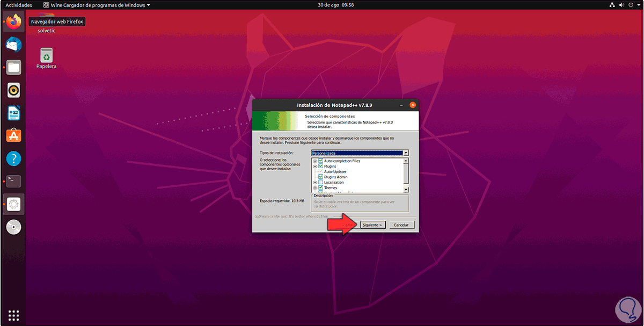Toggle the Plugins Admin checkbox

pos(321,177)
